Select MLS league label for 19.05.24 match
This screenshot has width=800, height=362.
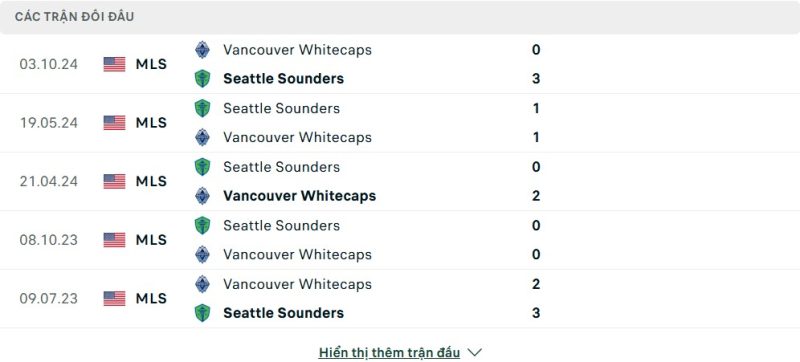pyautogui.click(x=151, y=123)
